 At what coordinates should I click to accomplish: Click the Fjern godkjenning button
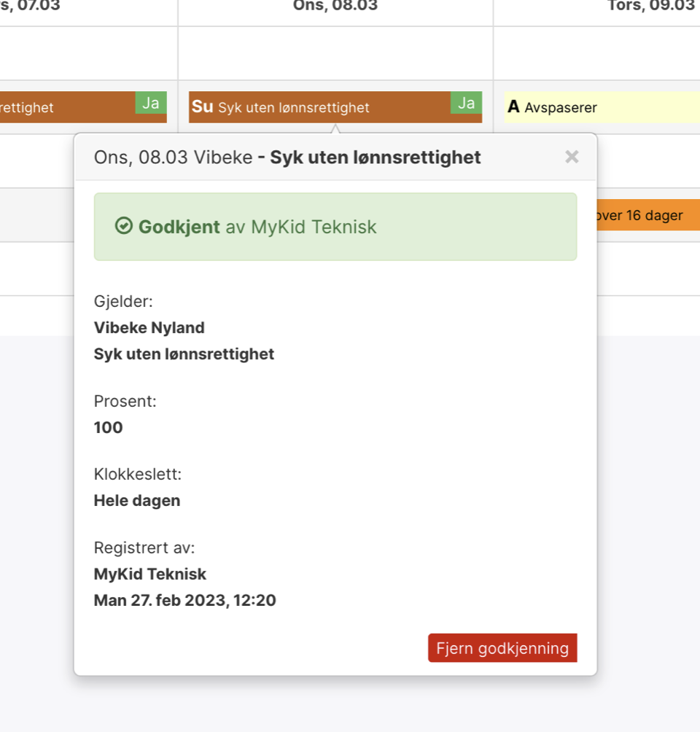click(x=502, y=648)
